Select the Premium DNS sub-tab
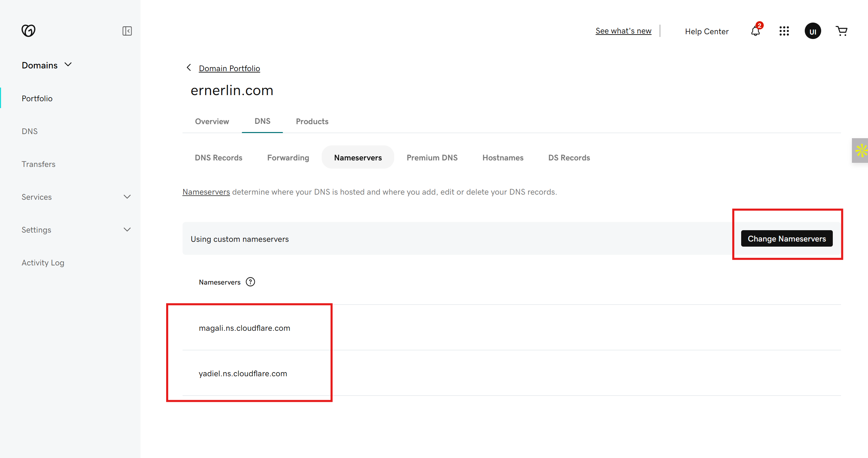 click(x=432, y=158)
